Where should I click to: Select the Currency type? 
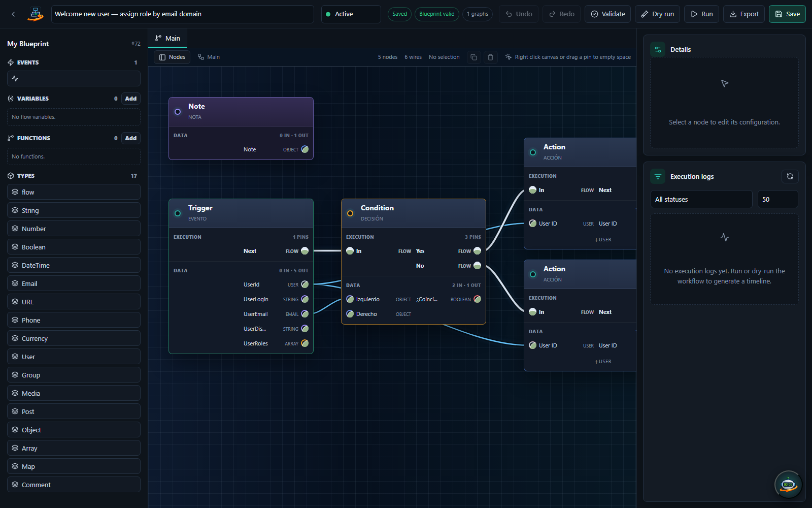coord(74,338)
